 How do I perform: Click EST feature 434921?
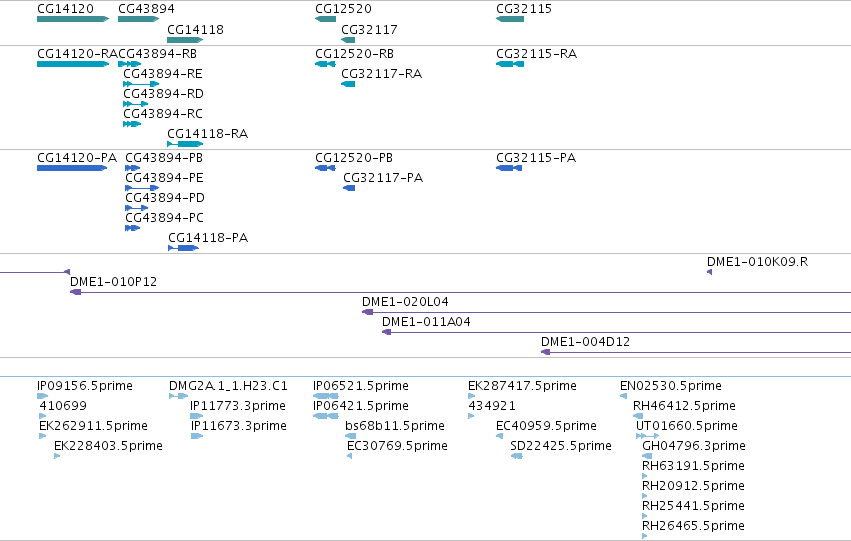471,416
